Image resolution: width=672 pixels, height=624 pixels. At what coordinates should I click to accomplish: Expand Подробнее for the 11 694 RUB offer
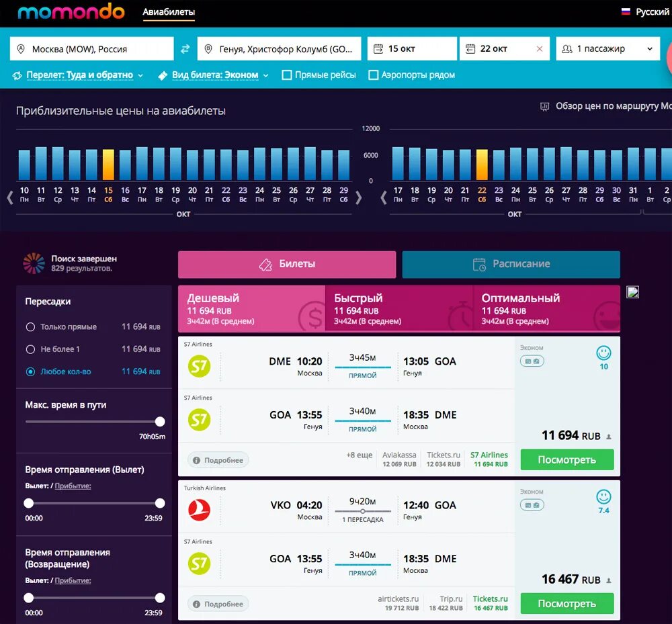[x=218, y=460]
